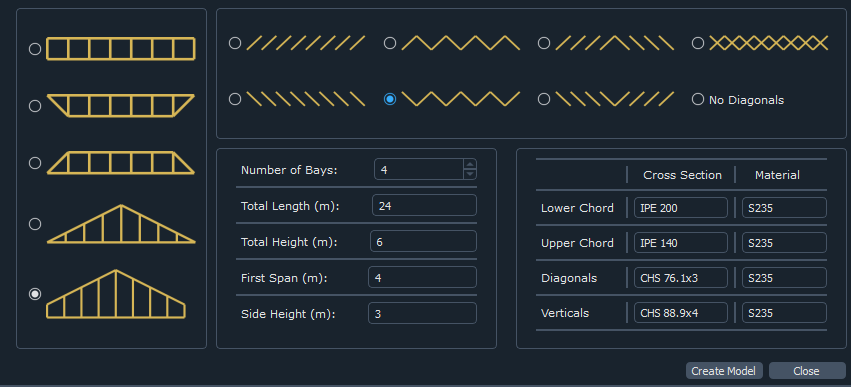This screenshot has height=387, width=851.
Task: Pick the forward-slash diagonals pattern icon
Action: (306, 43)
